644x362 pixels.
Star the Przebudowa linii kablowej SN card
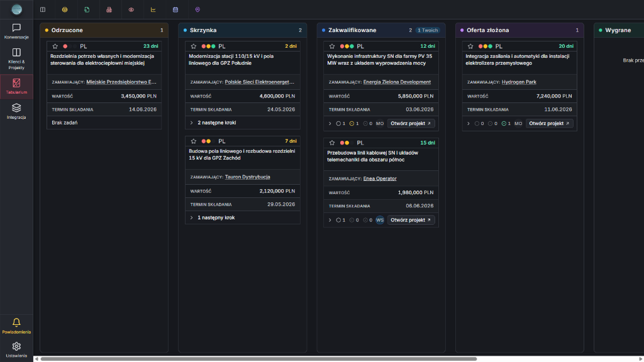[x=332, y=143]
